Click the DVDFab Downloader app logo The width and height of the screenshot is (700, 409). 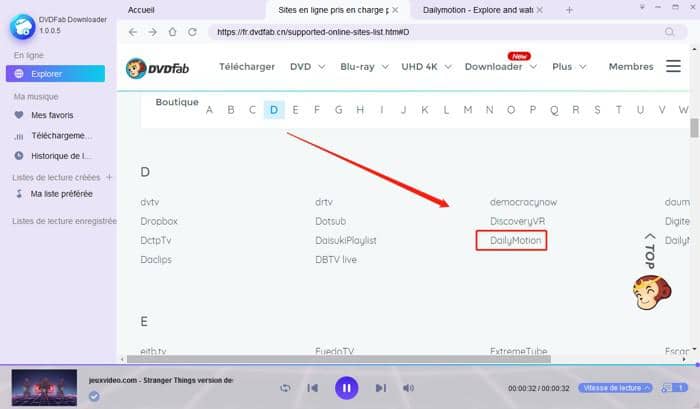[x=22, y=27]
